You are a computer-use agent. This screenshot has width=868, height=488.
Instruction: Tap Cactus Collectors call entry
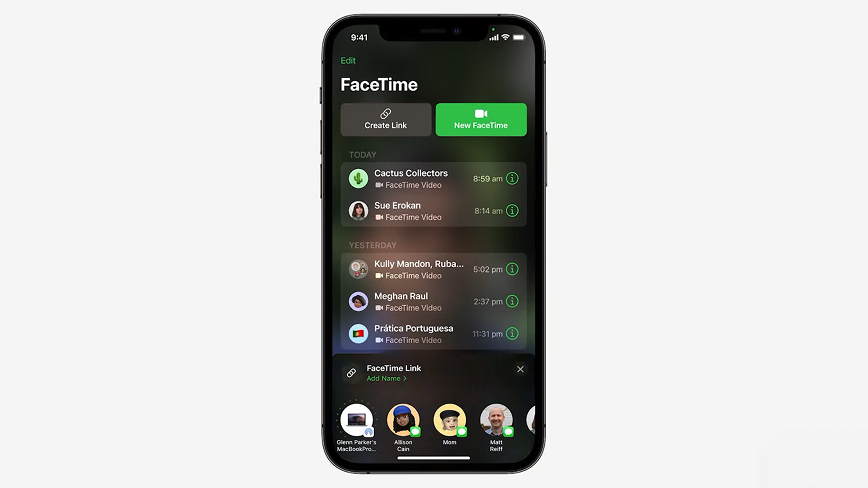click(434, 178)
